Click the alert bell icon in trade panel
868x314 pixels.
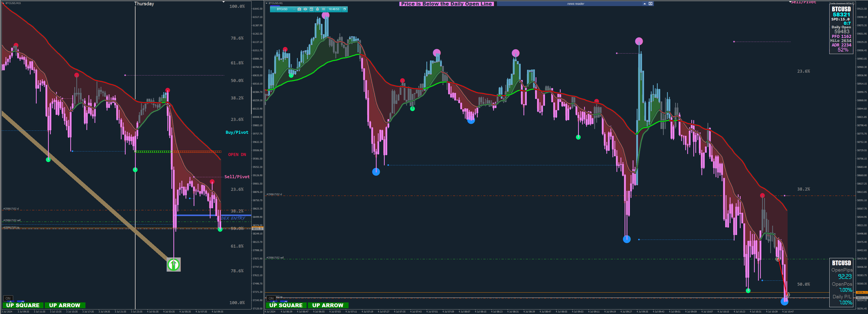point(317,9)
